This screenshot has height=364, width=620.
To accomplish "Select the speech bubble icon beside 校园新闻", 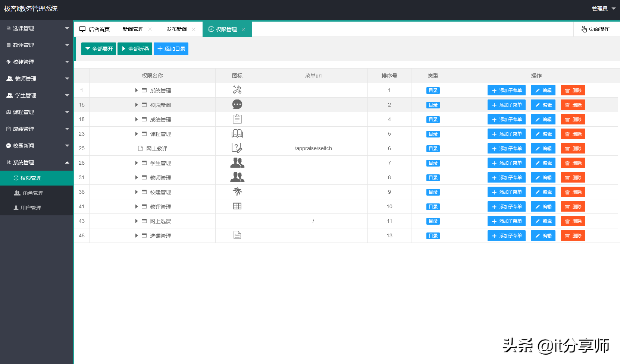I will [x=237, y=104].
